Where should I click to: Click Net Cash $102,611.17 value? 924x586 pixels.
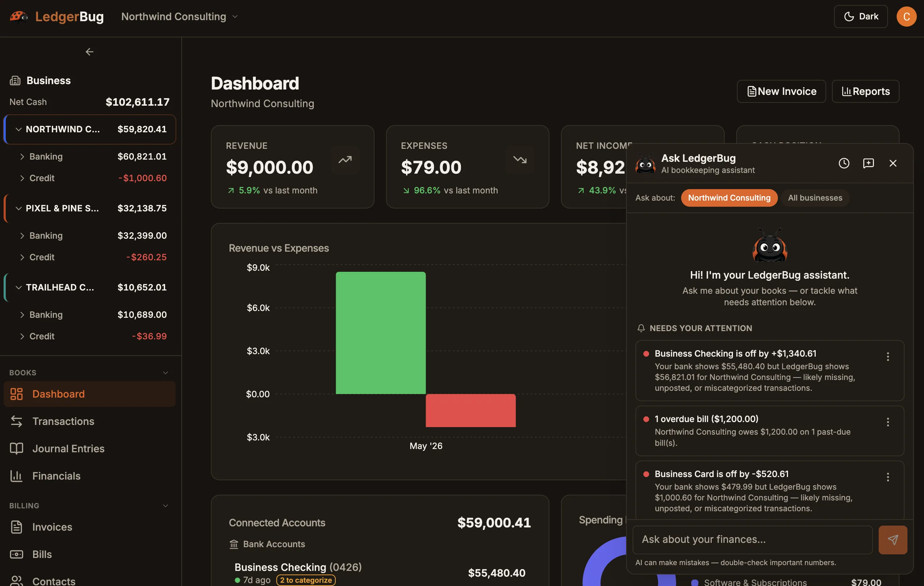137,102
